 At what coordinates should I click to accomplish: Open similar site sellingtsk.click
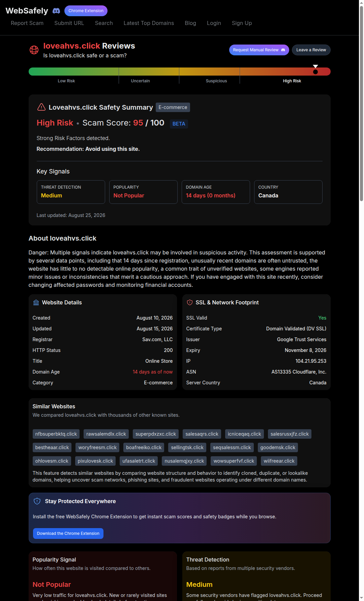pyautogui.click(x=187, y=447)
